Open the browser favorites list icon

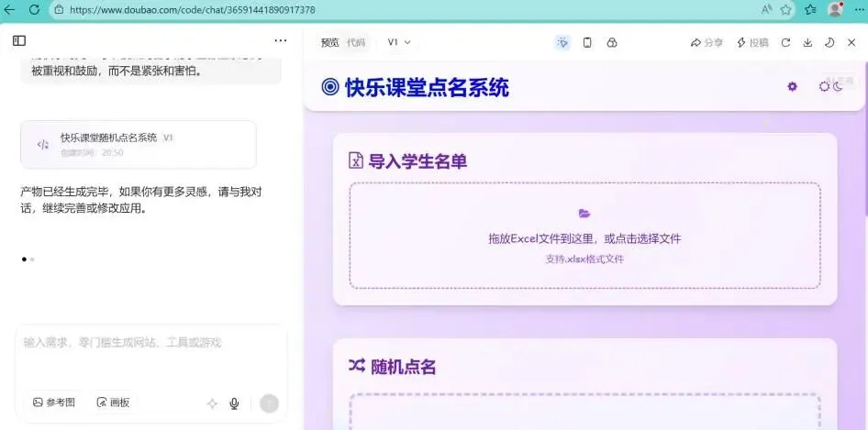(x=811, y=9)
